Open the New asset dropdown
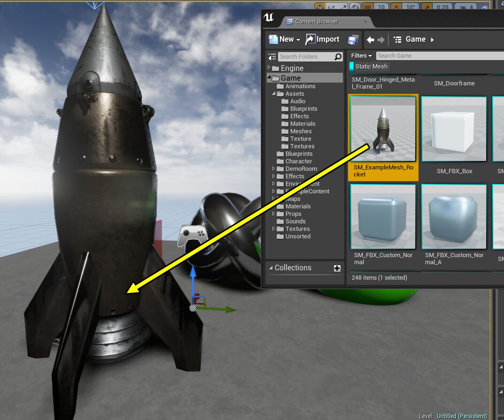The image size is (504, 420). (x=284, y=39)
